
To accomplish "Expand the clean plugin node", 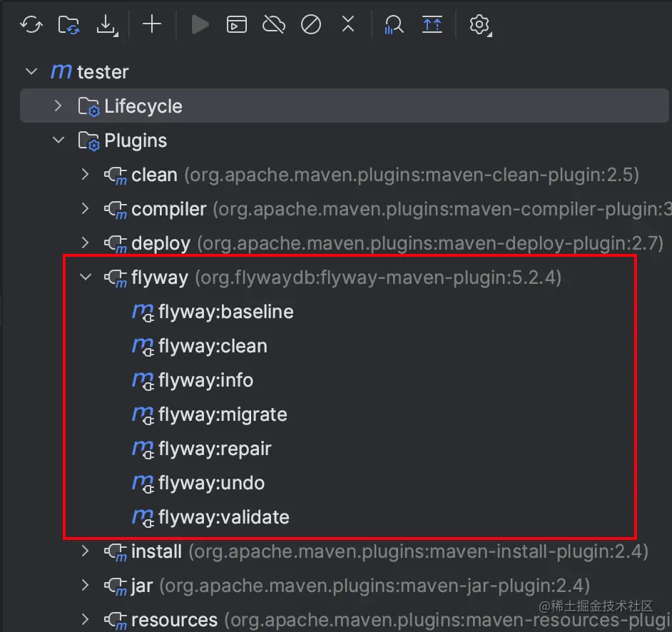I will (86, 174).
